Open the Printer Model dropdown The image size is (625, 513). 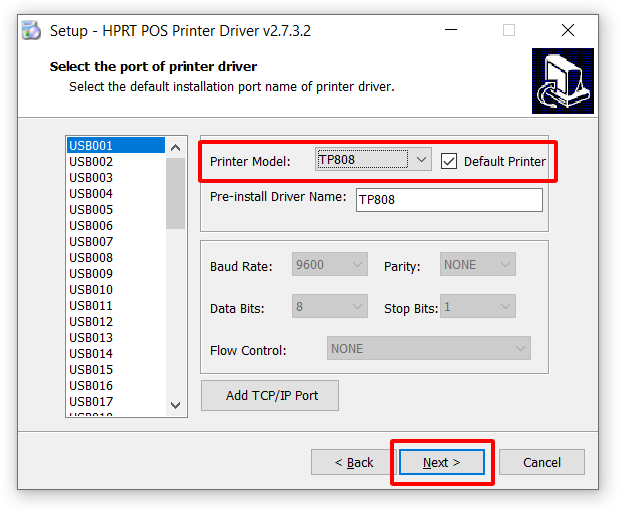[x=373, y=160]
